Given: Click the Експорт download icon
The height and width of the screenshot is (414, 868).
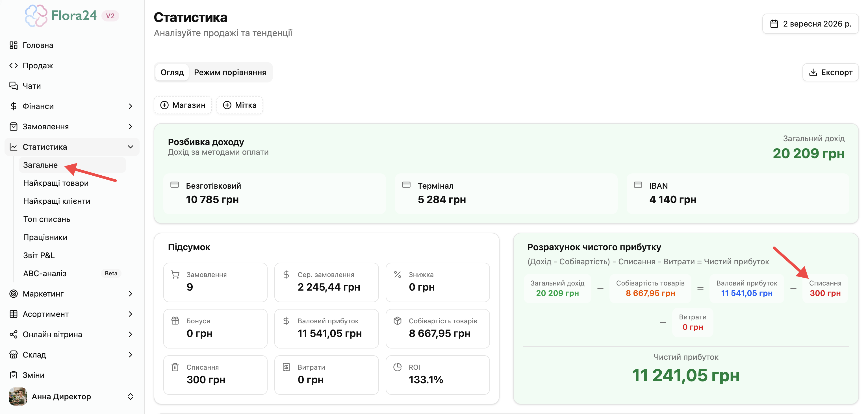Looking at the screenshot, I should click(813, 72).
